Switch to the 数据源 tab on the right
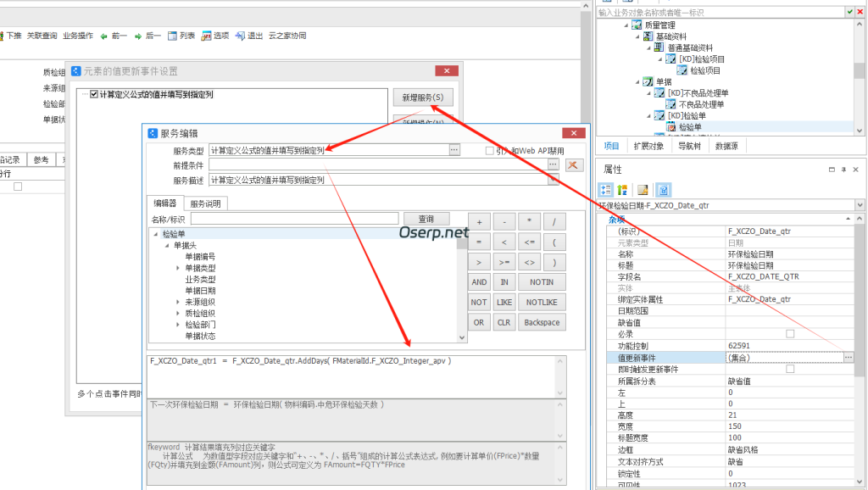The image size is (868, 490). [726, 147]
